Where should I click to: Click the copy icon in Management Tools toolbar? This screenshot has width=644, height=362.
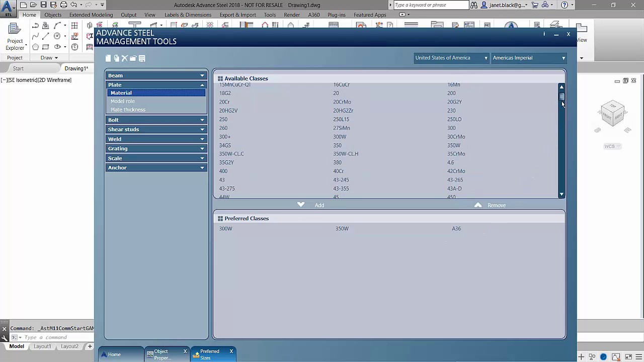tap(116, 58)
